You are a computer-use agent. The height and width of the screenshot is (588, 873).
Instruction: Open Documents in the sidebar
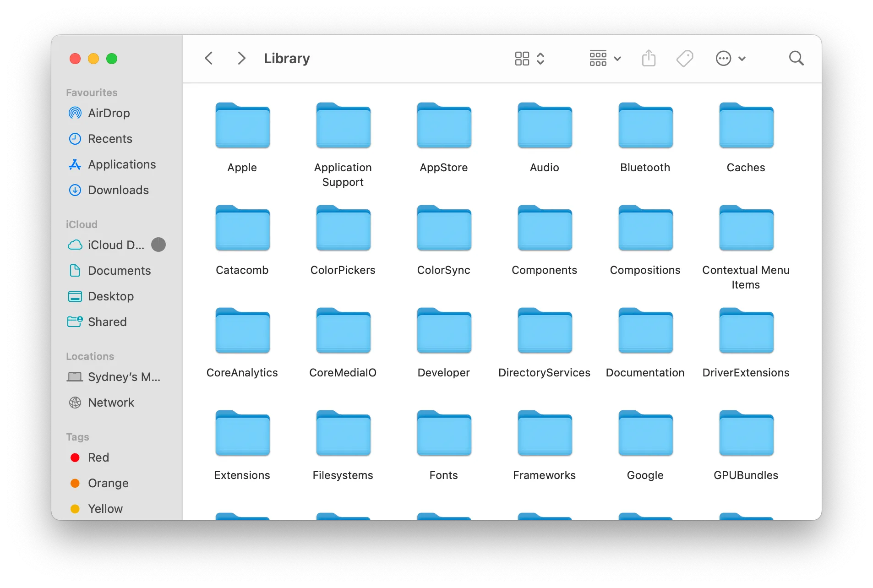pyautogui.click(x=119, y=271)
